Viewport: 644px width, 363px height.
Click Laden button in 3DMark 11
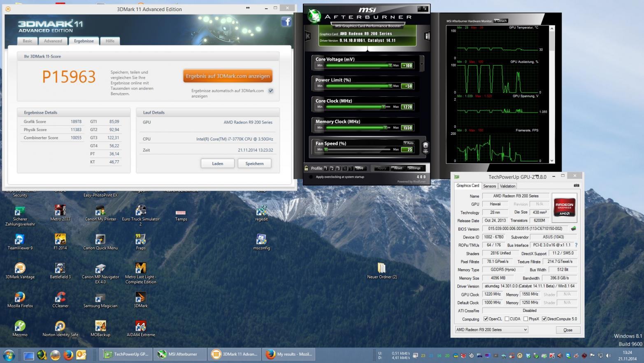pos(217,164)
